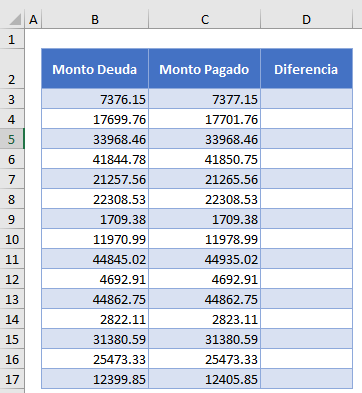Select cell with value 21265.56
The width and height of the screenshot is (362, 393).
[x=204, y=179]
